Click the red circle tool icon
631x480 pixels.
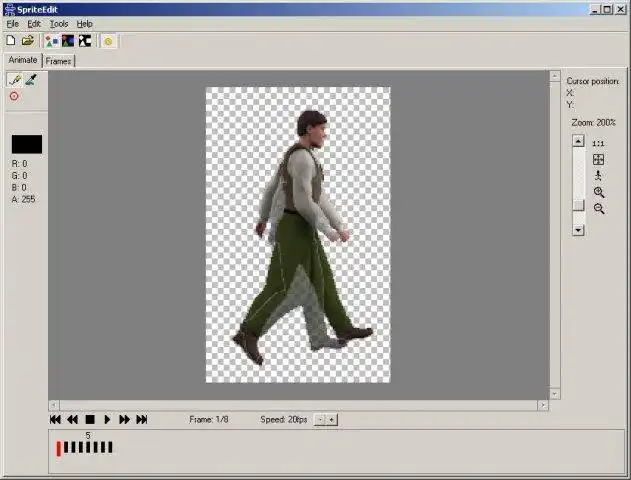14,96
